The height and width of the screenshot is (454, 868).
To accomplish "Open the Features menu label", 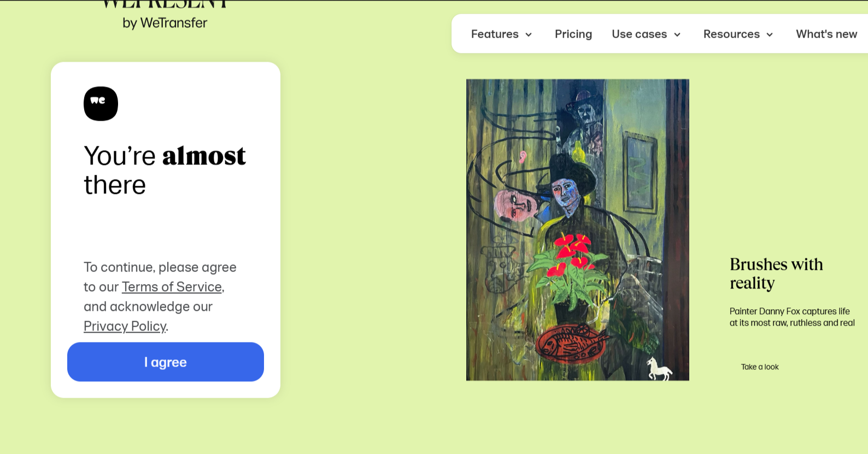I will pyautogui.click(x=495, y=34).
